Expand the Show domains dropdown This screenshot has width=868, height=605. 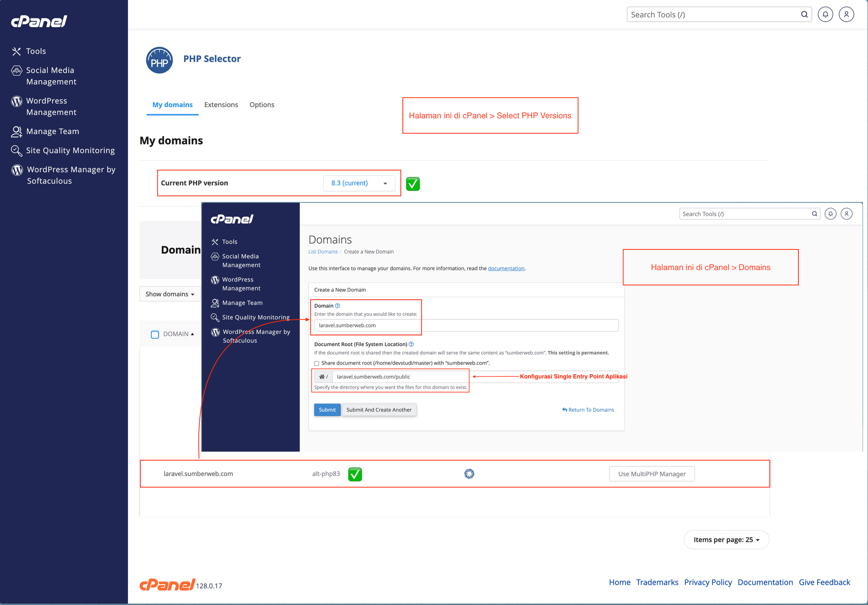[170, 294]
